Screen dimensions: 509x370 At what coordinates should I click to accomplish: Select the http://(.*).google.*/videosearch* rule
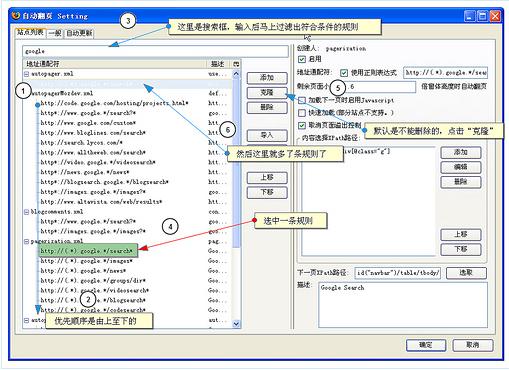[x=95, y=290]
